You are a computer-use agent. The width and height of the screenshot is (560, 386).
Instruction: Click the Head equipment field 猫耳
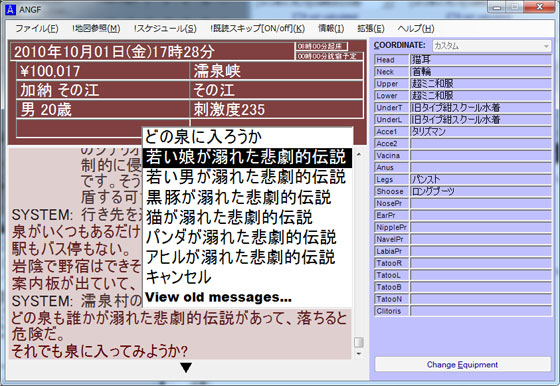pyautogui.click(x=480, y=60)
